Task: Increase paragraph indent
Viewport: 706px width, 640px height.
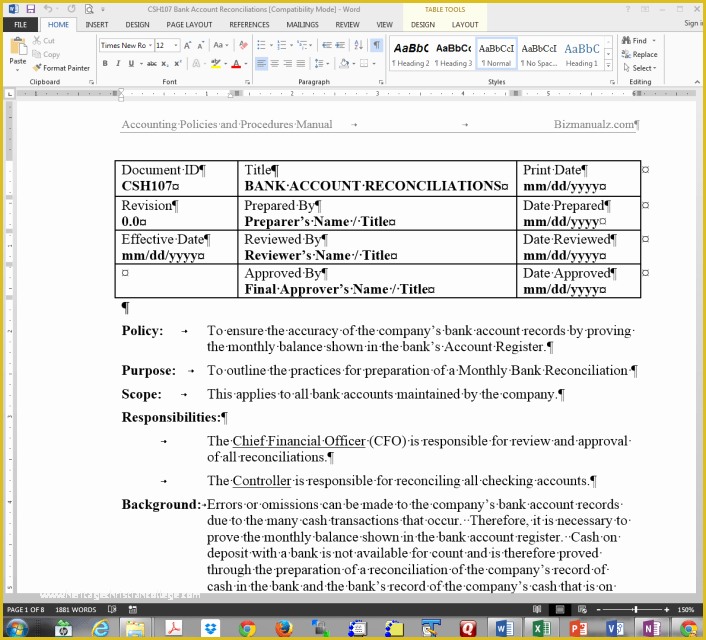Action: 340,45
